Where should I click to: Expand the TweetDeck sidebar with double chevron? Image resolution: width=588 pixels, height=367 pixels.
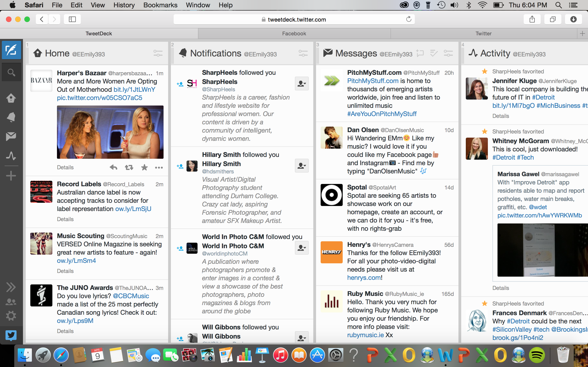click(11, 287)
